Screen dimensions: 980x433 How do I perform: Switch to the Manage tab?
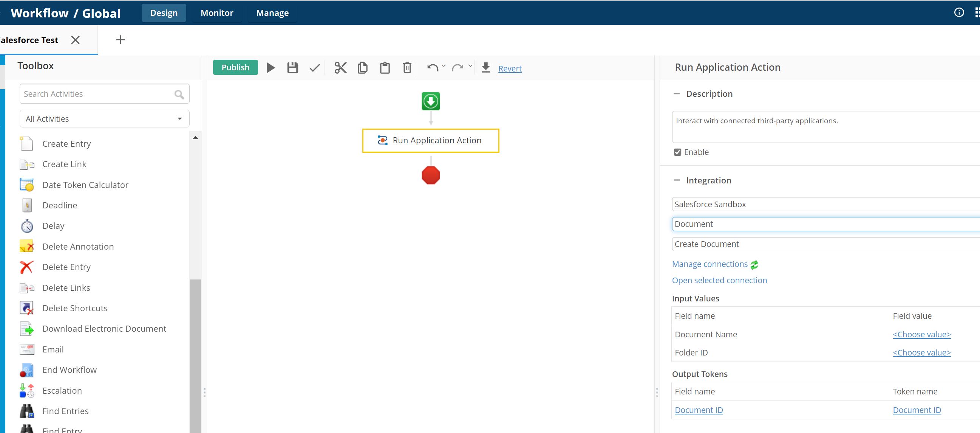coord(272,13)
